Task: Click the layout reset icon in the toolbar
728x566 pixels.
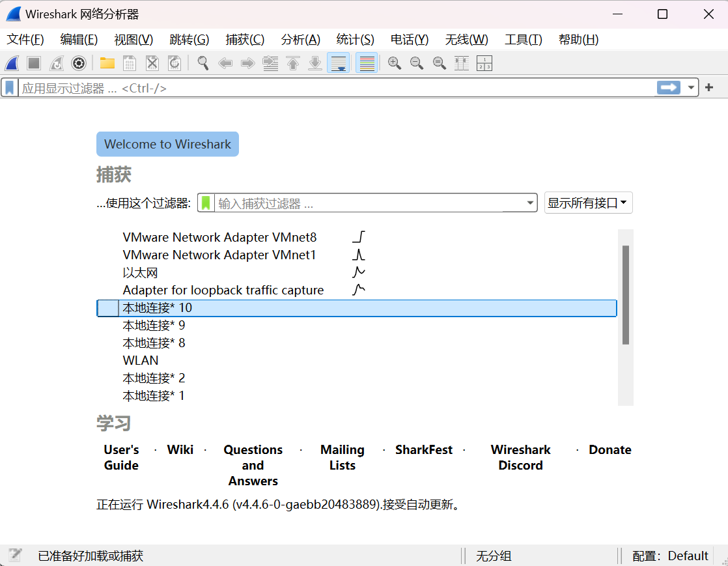Action: point(484,63)
